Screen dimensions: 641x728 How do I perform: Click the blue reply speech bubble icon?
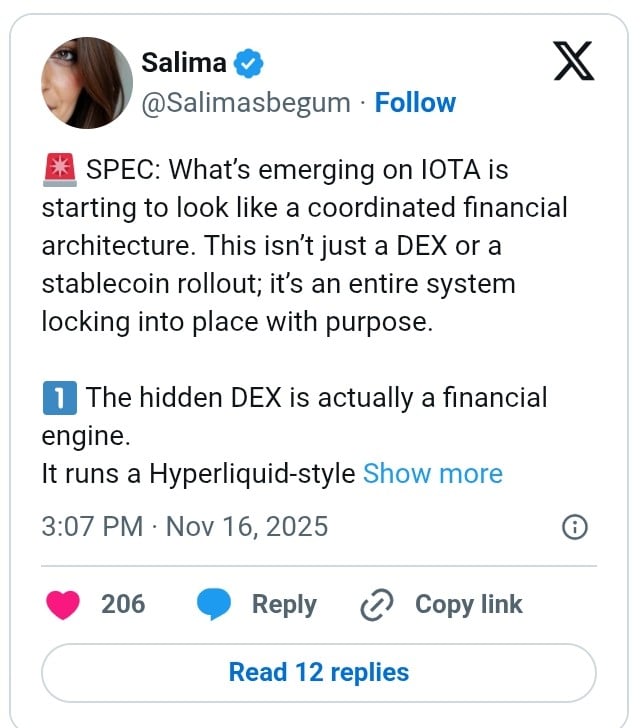click(214, 604)
